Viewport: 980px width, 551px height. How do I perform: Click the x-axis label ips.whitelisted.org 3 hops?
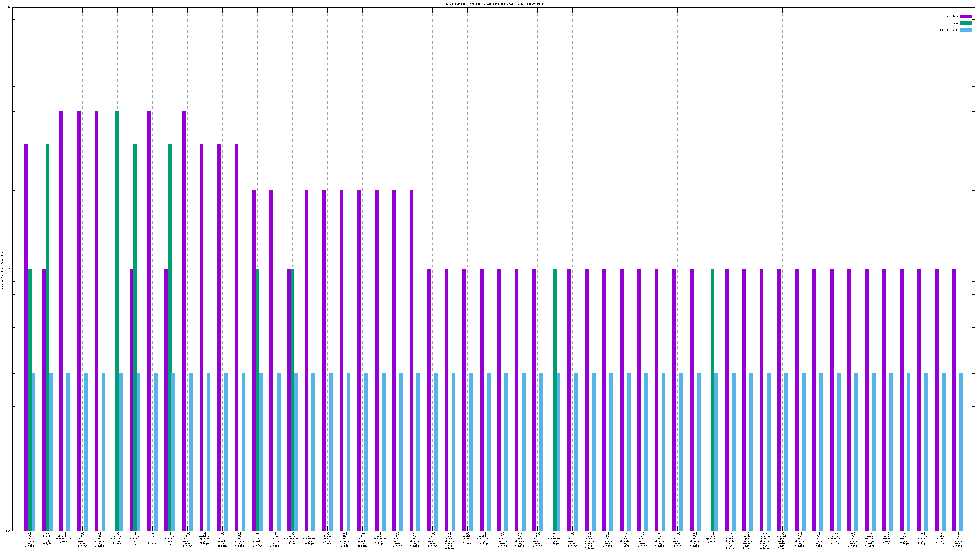click(x=380, y=538)
